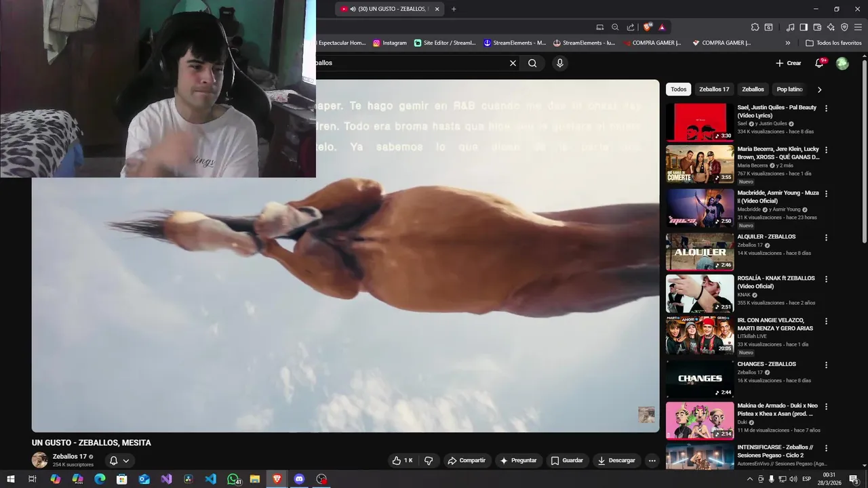
Task: Open options for CHANGES - ZEBALLOS video
Action: (826, 365)
